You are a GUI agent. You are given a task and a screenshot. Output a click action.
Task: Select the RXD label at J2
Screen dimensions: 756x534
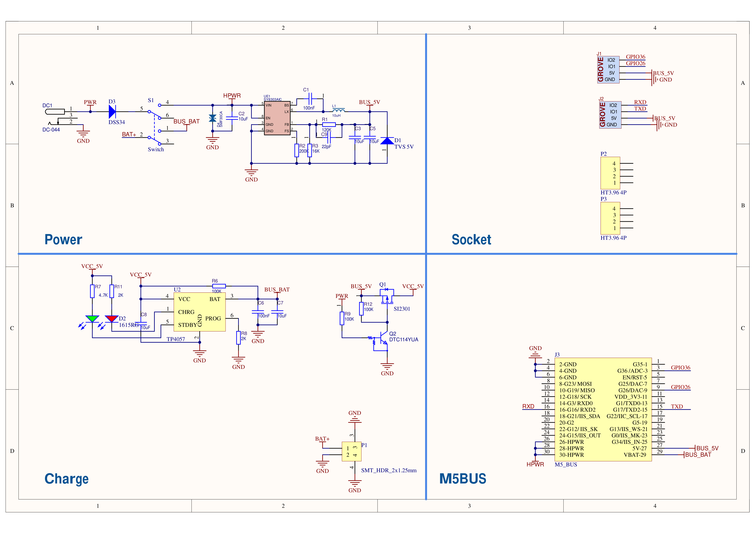[x=640, y=102]
